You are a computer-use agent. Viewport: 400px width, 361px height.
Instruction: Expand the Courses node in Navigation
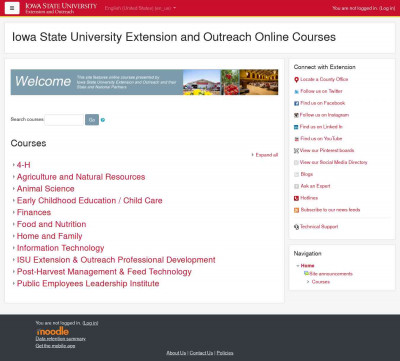click(308, 282)
